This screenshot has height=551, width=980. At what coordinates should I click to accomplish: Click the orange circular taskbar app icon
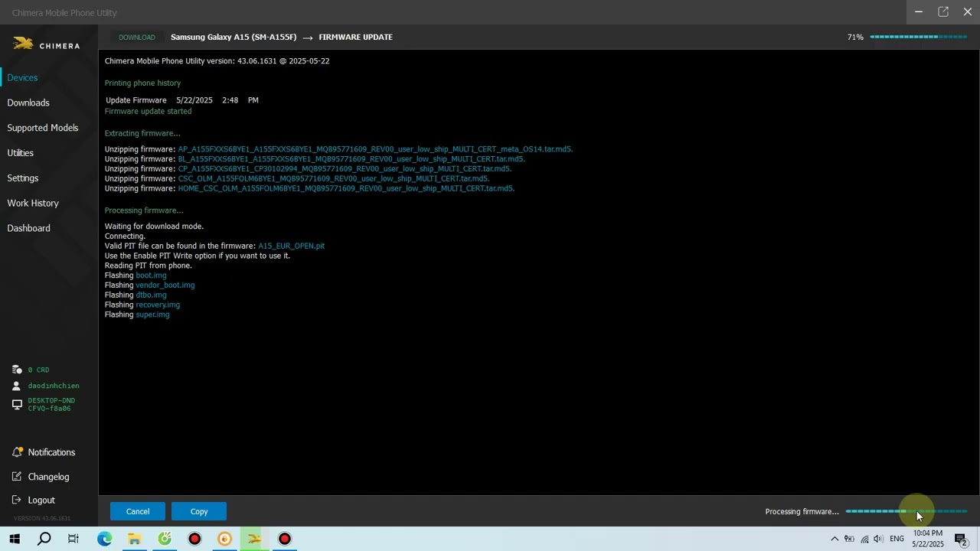[x=224, y=539]
